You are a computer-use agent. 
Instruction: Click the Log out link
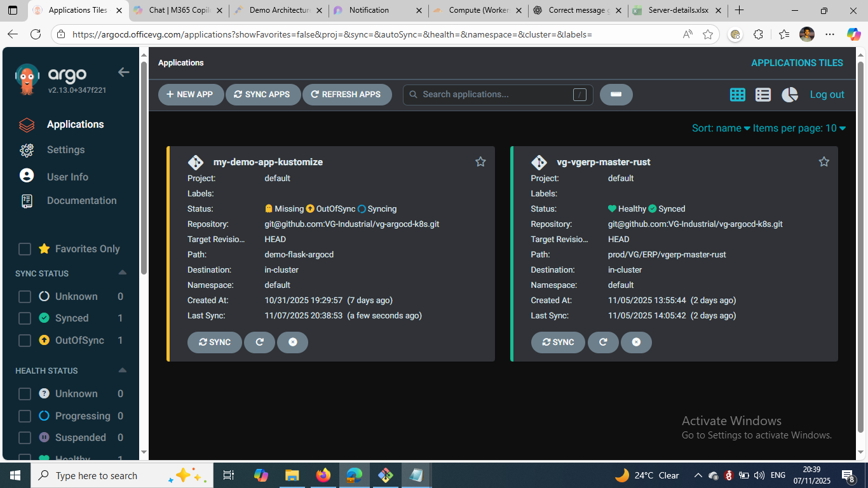827,95
